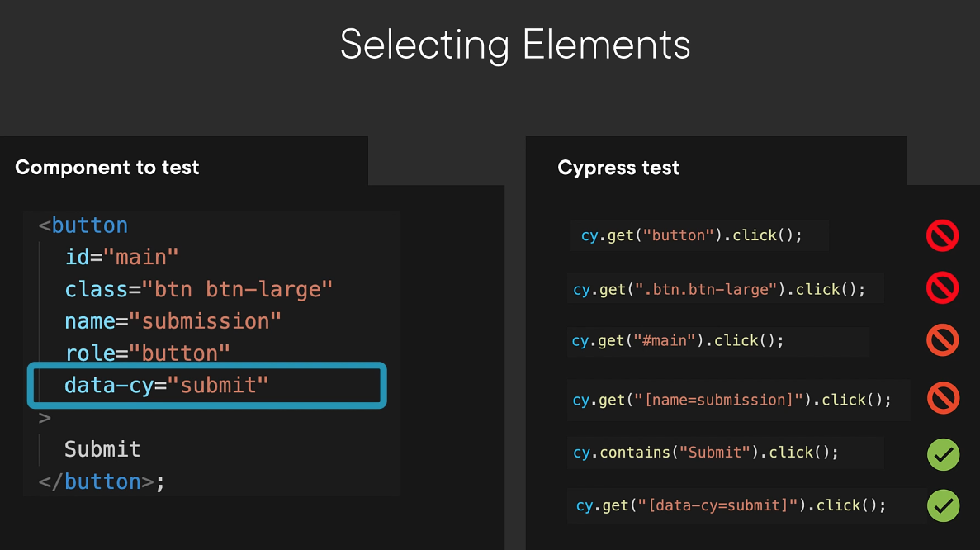The image size is (980, 550).
Task: Click the prohibition icon next to [name=submission] line
Action: [942, 397]
